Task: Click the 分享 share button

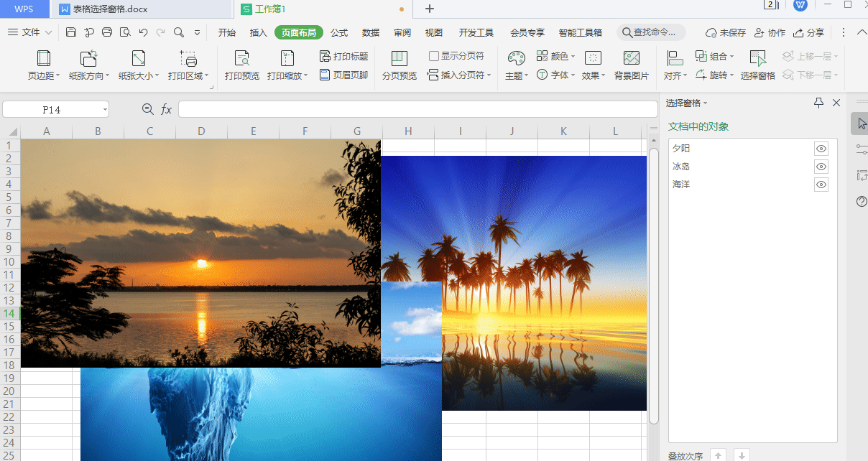Action: [808, 32]
